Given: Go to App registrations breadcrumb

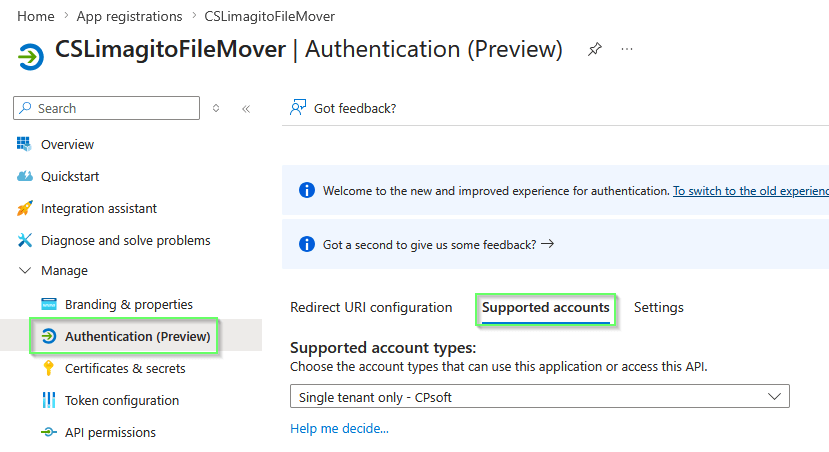Looking at the screenshot, I should (x=130, y=16).
